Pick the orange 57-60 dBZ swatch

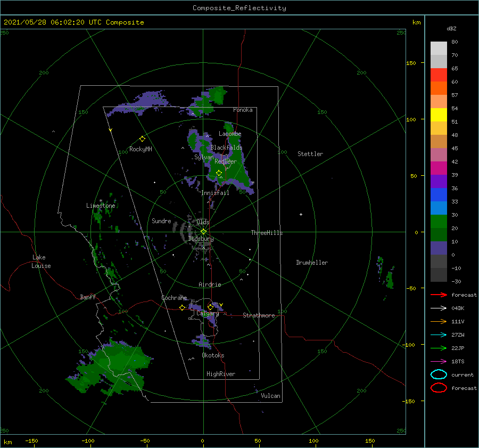[439, 88]
